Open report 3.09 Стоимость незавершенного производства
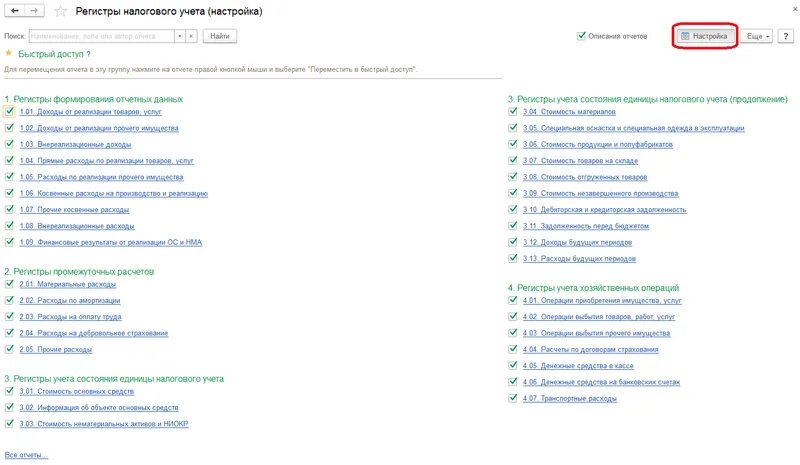 (601, 193)
